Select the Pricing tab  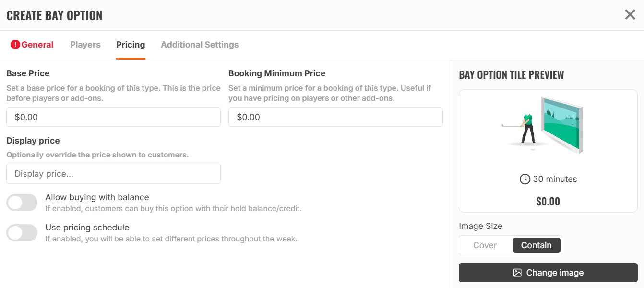click(131, 45)
